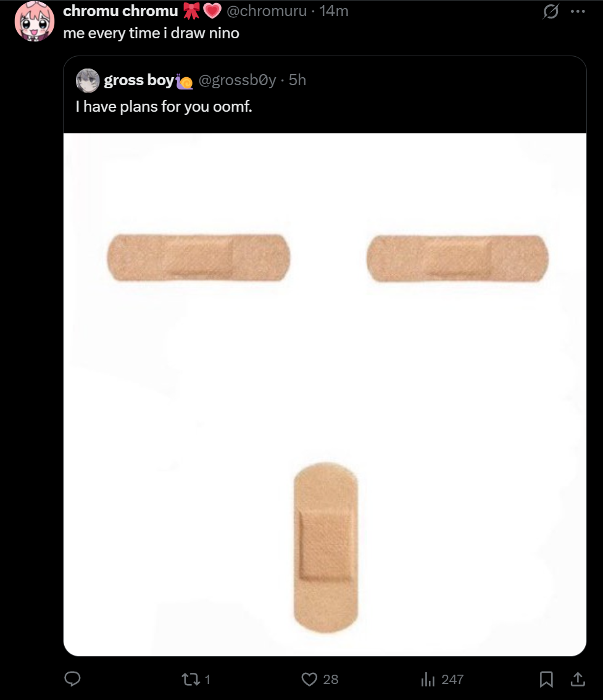Visit the @grossb0y handle
This screenshot has width=603, height=700.
[237, 80]
